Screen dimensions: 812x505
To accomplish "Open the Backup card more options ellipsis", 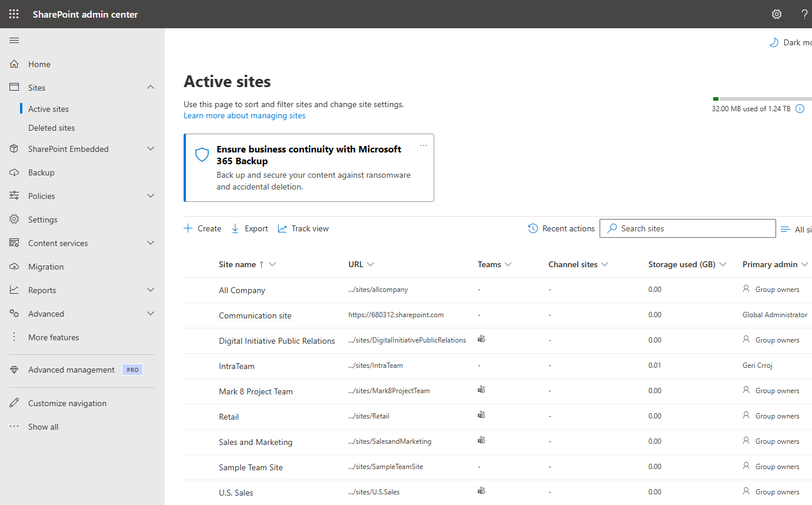I will tap(424, 145).
